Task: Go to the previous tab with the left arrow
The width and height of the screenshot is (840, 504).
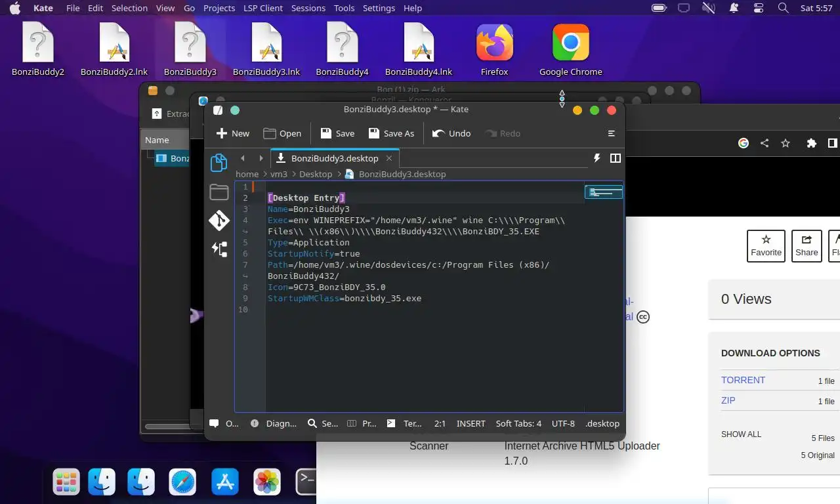Action: point(243,158)
